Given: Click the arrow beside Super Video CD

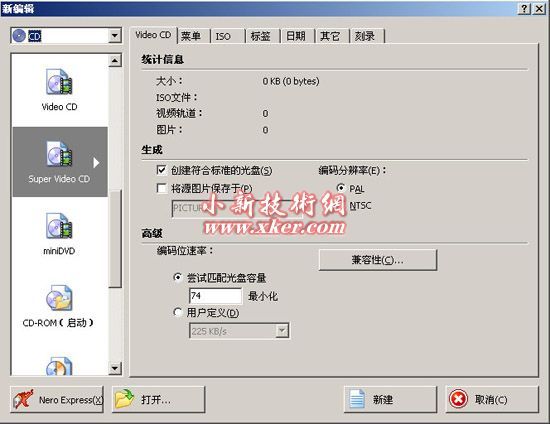Looking at the screenshot, I should click(x=96, y=163).
